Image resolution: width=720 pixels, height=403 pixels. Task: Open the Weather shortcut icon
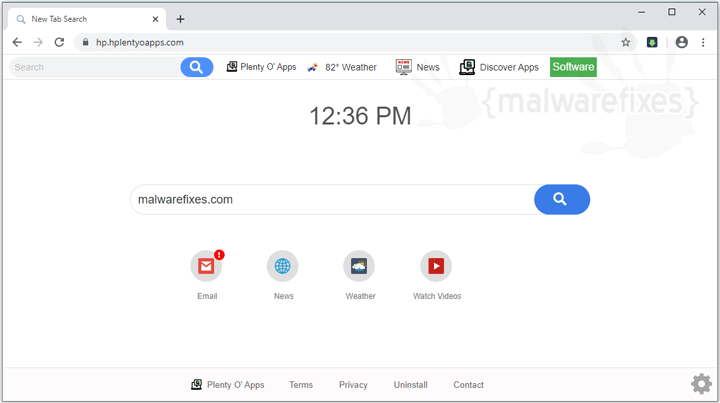(359, 266)
